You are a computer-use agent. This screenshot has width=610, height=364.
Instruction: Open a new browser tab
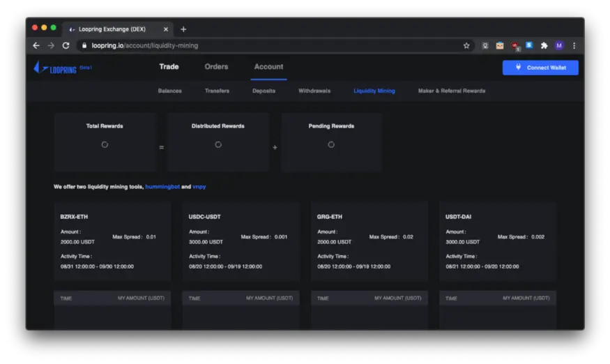click(183, 29)
